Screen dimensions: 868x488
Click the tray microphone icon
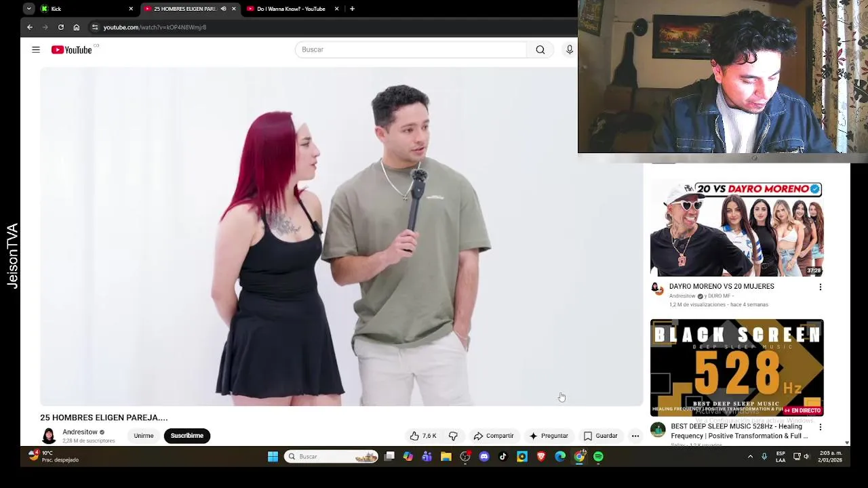pyautogui.click(x=764, y=457)
